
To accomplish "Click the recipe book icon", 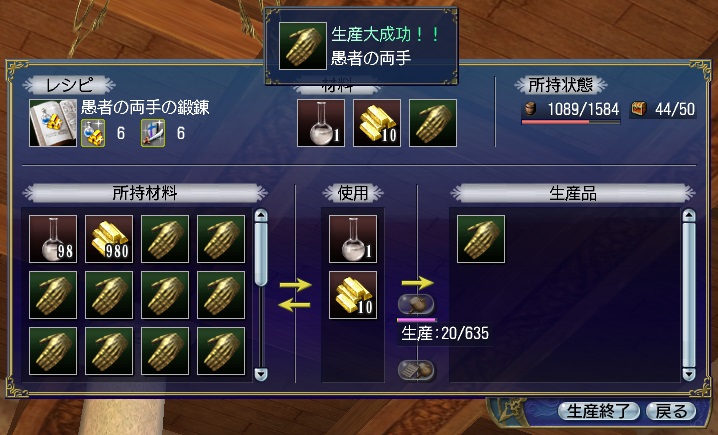I will (x=53, y=123).
